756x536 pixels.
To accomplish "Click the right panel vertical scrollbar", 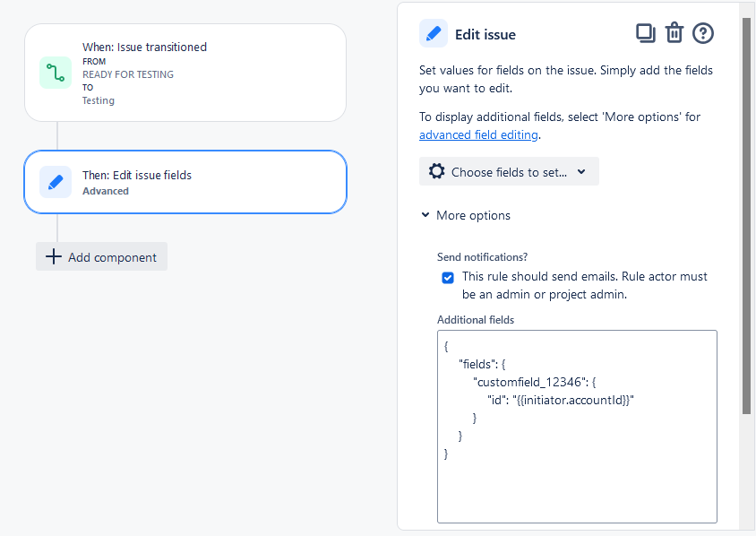I will click(746, 216).
